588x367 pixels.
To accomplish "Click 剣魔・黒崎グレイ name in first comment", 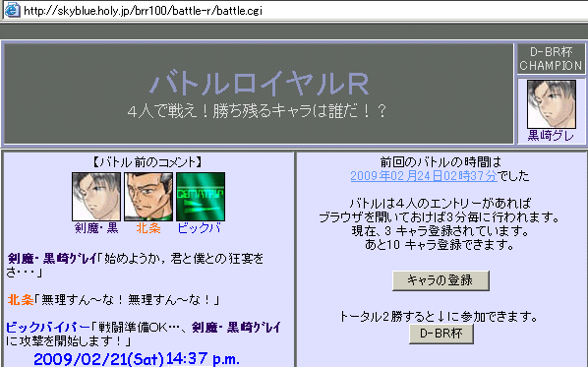I will tap(52, 259).
